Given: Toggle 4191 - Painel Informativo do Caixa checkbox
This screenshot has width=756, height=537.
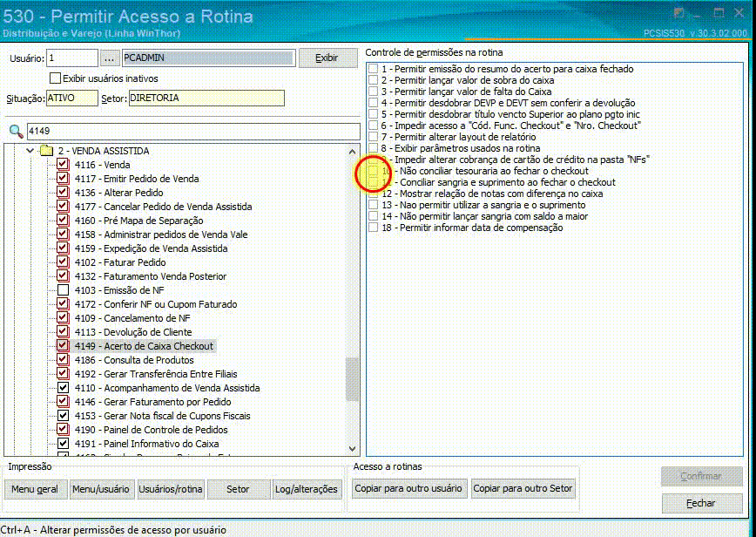Looking at the screenshot, I should coord(63,444).
